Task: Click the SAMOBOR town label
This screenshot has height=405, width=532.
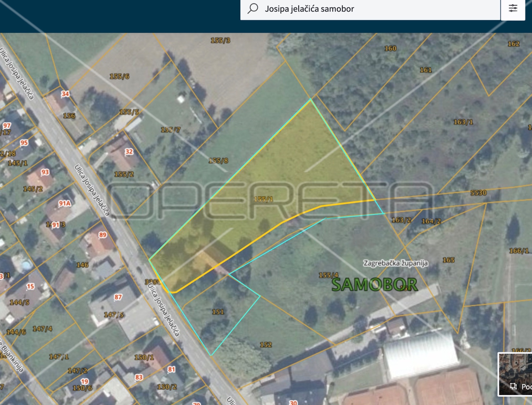Action: [x=374, y=285]
